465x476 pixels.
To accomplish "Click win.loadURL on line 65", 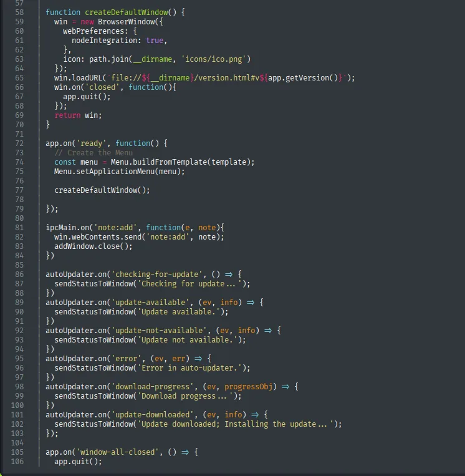I will (79, 78).
